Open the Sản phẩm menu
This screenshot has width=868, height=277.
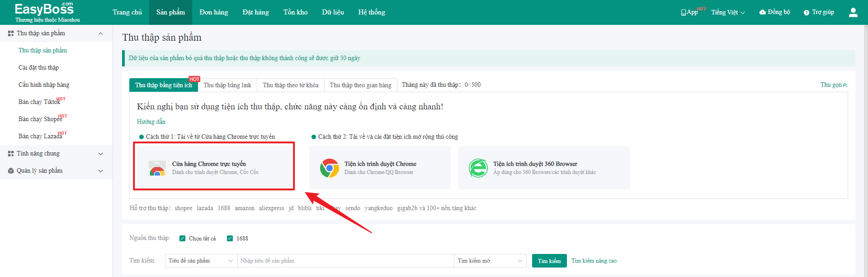170,12
